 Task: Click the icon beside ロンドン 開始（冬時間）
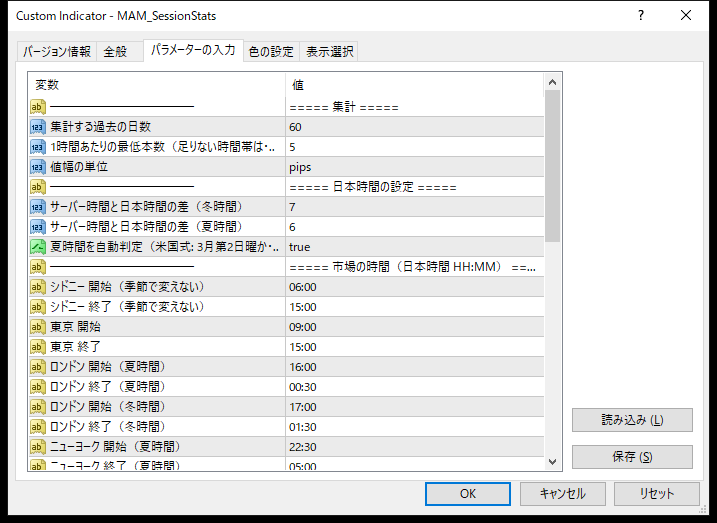pos(38,407)
